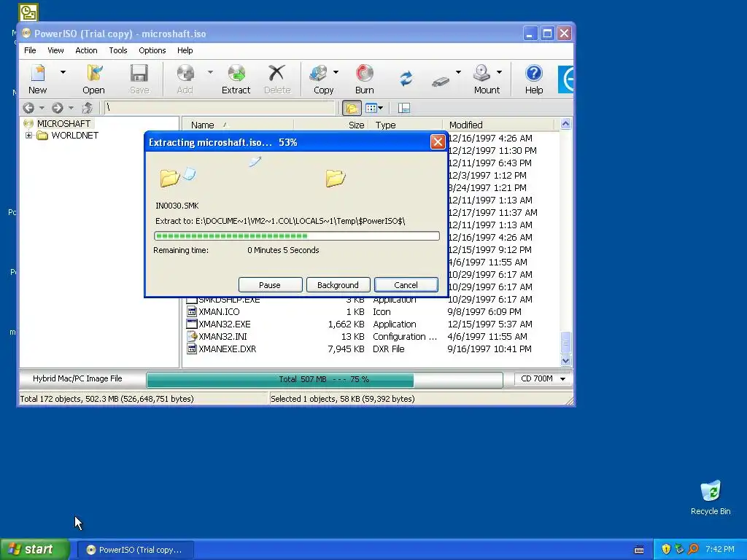Click the New image toolbar icon
Image resolution: width=747 pixels, height=560 pixels.
point(38,74)
